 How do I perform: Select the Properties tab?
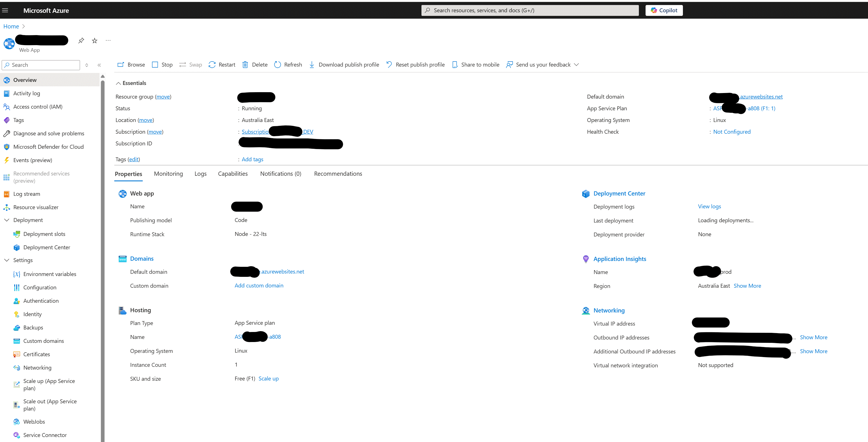[128, 174]
